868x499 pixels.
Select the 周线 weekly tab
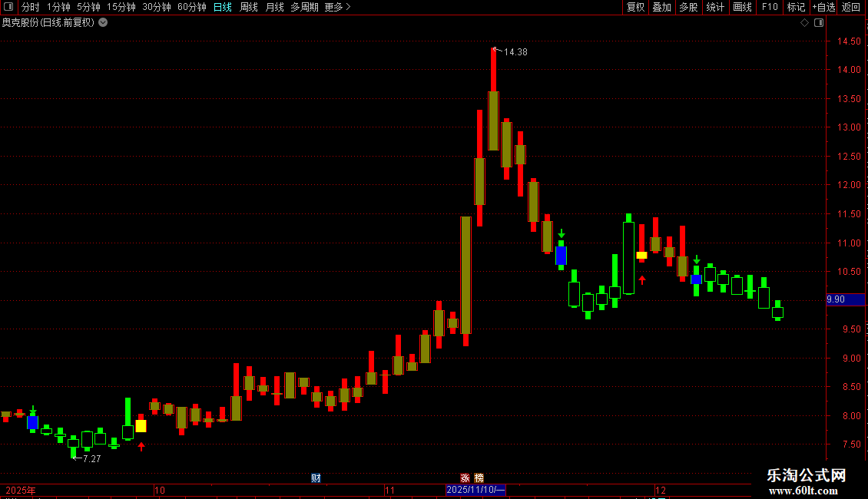click(x=249, y=7)
